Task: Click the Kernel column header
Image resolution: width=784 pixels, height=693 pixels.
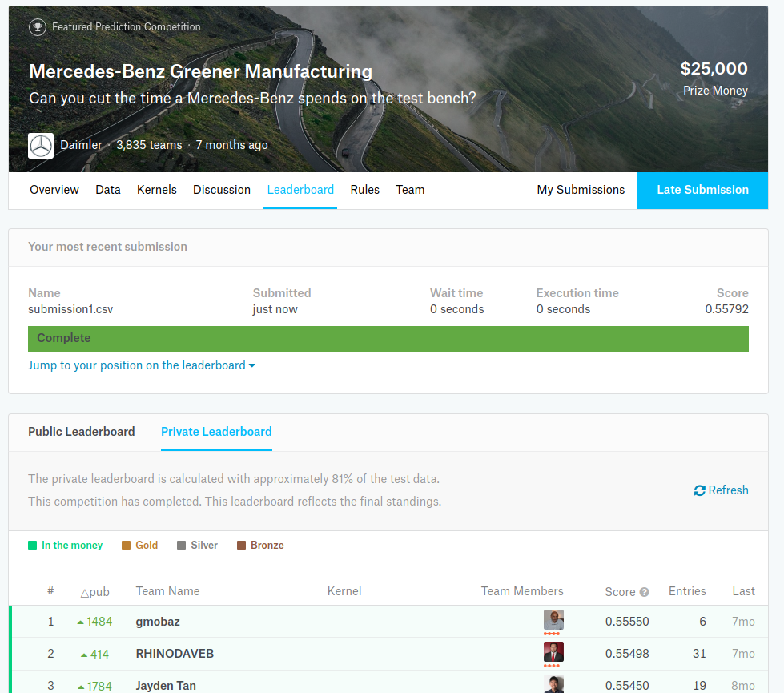Action: [x=344, y=591]
